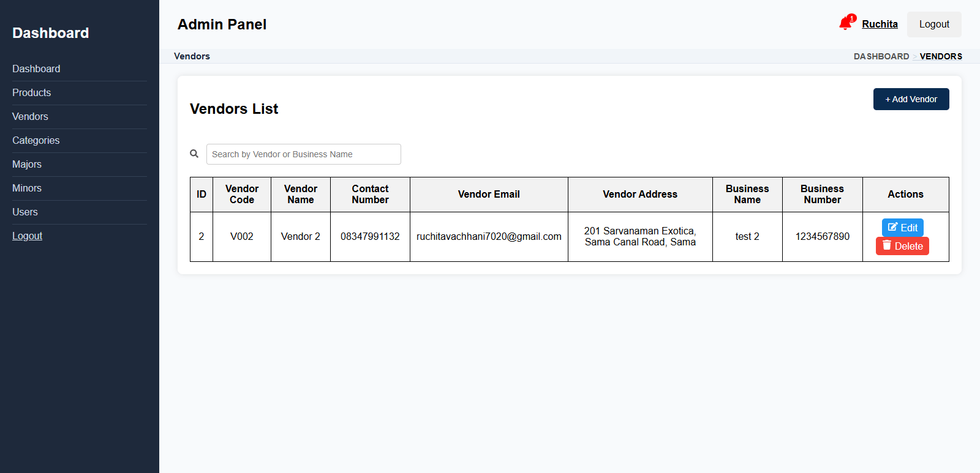The height and width of the screenshot is (473, 980).
Task: Open Categories from the sidebar
Action: [x=36, y=140]
